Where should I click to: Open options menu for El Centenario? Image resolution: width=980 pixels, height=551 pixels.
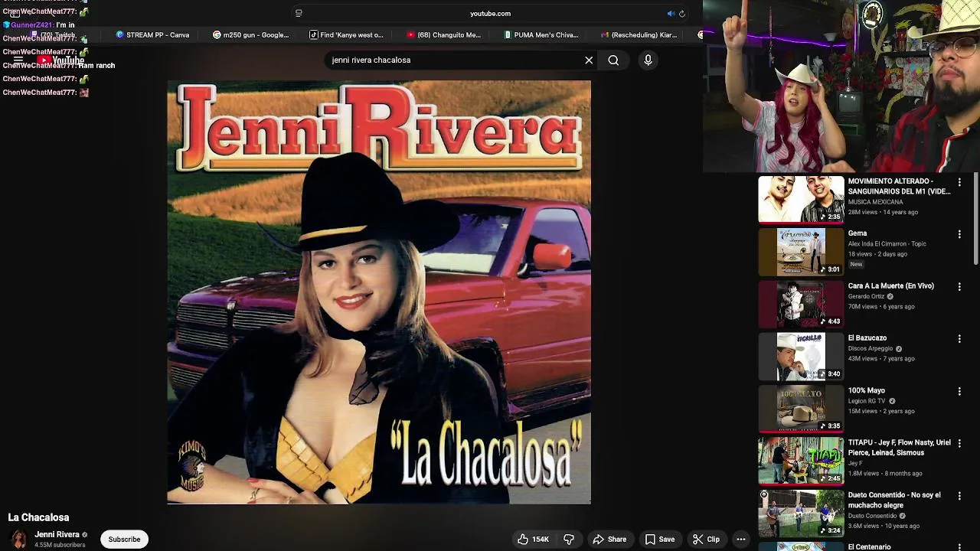pyautogui.click(x=959, y=546)
